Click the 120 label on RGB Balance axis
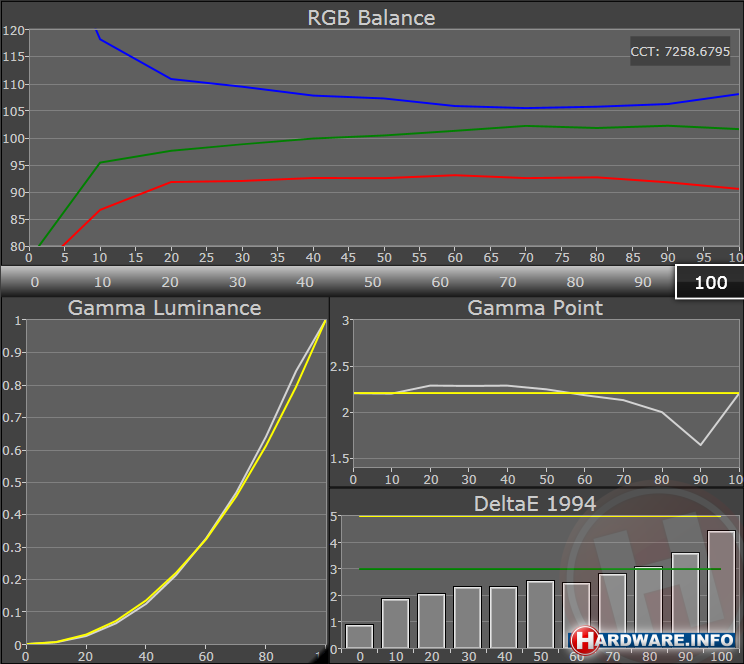 point(13,30)
